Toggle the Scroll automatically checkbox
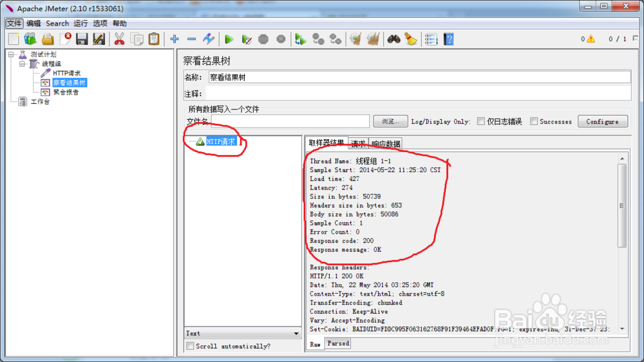 pyautogui.click(x=190, y=346)
